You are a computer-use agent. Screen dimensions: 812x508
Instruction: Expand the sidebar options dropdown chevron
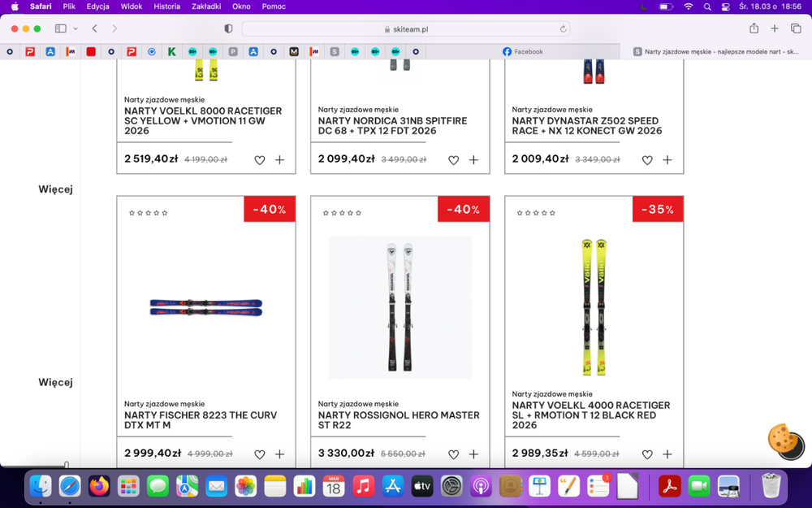pyautogui.click(x=76, y=28)
